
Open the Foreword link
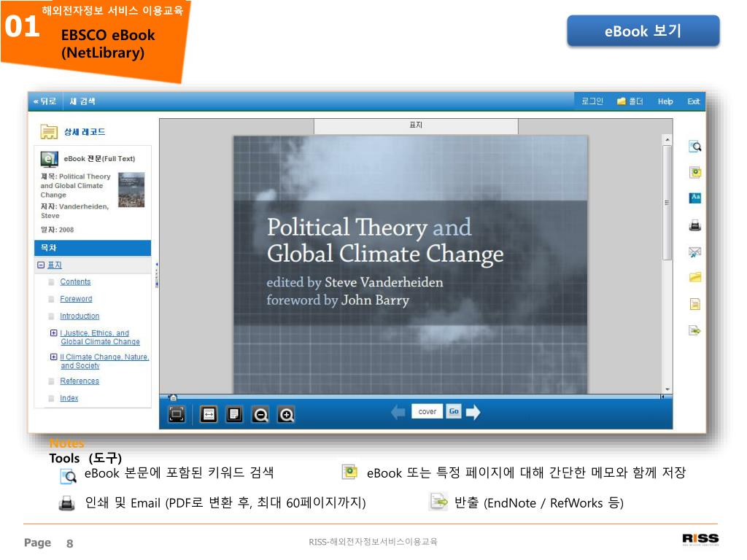[x=76, y=299]
